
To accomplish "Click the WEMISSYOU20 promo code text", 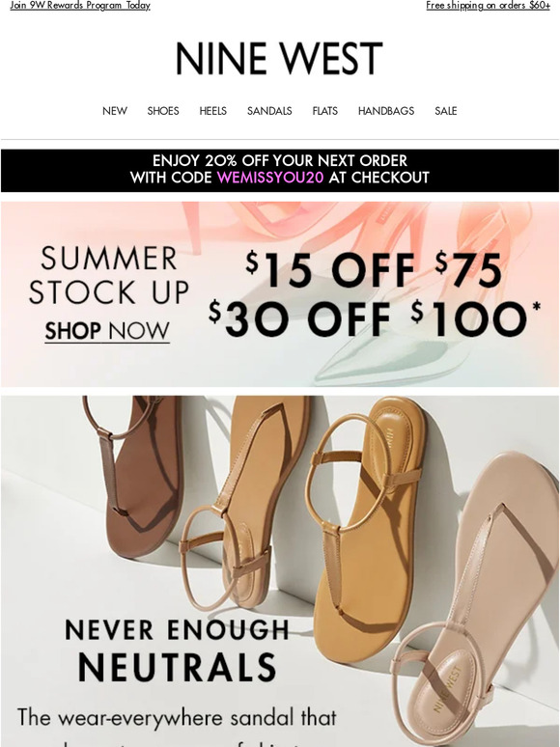I will [270, 178].
